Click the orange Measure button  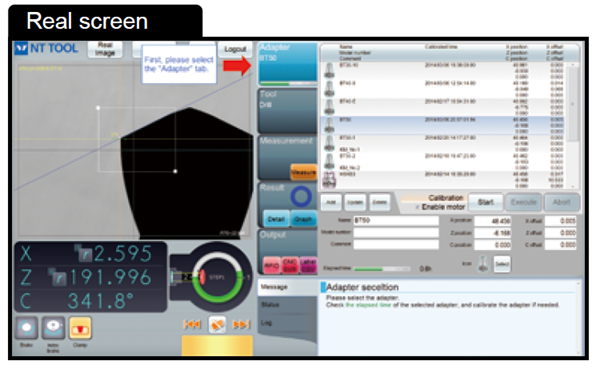pyautogui.click(x=303, y=172)
